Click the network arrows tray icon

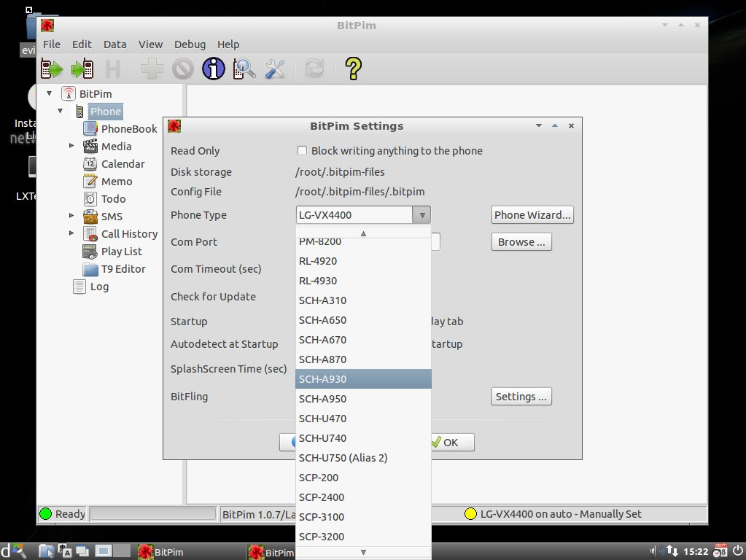(x=672, y=551)
